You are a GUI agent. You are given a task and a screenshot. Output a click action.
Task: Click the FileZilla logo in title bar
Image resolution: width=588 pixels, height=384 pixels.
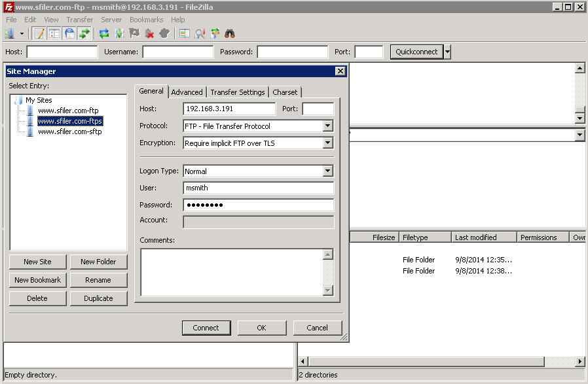point(9,7)
